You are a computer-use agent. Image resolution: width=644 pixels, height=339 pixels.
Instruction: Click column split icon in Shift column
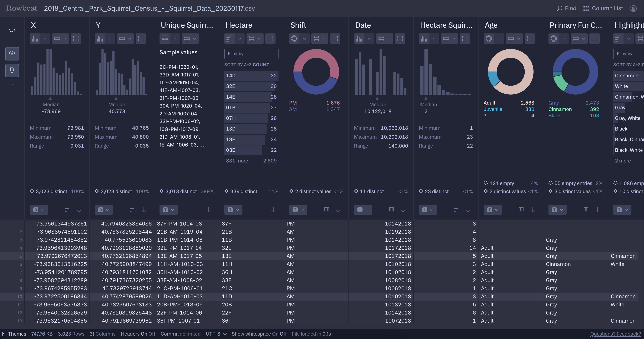click(326, 210)
